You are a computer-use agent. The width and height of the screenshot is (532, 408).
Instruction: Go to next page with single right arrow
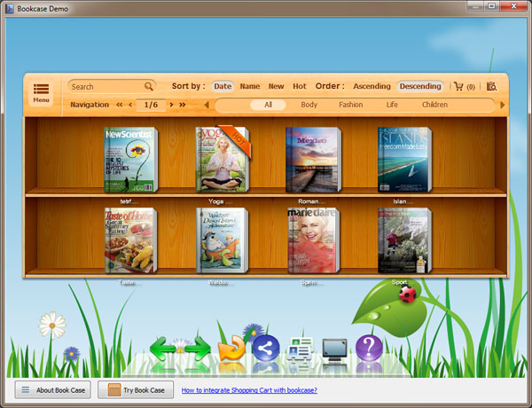pyautogui.click(x=171, y=105)
